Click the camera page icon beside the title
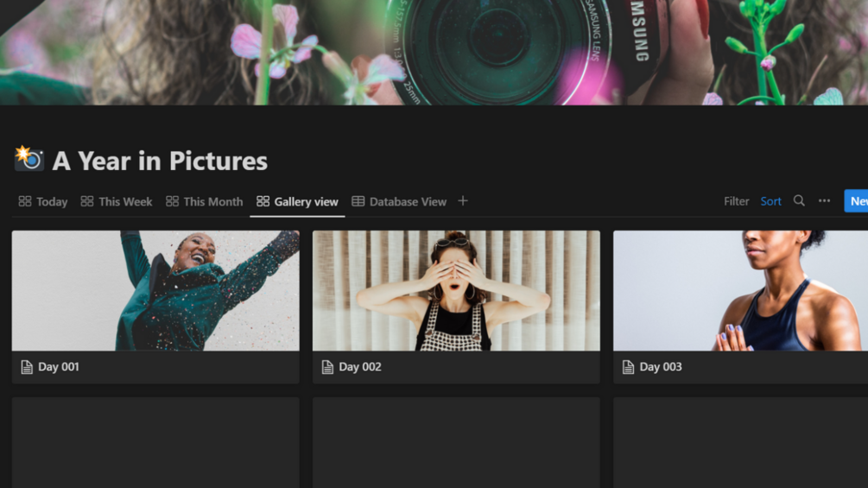 (x=29, y=159)
